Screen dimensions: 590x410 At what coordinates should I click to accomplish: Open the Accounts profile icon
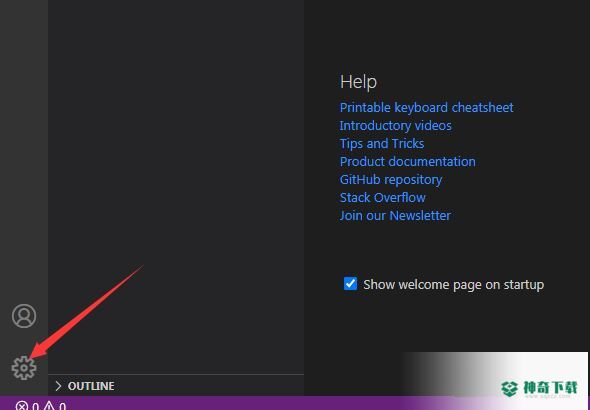(x=24, y=316)
